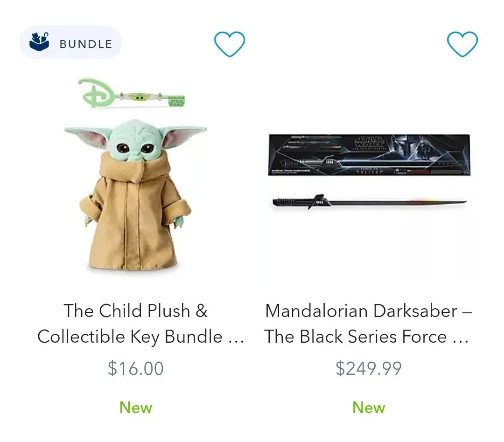Click the truncated Collectible Key Bundle line
Screen dimensions: 504x442
pos(140,337)
